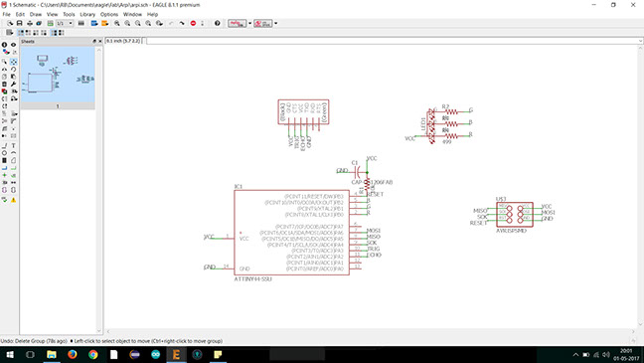Open the Errors warning tool
644x363 pixels.
[14, 200]
